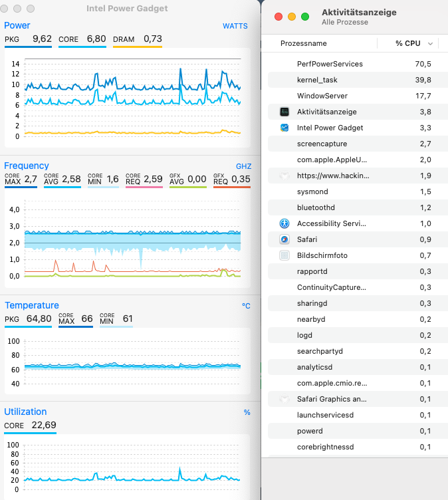The image size is (448, 500).
Task: Click the Temperature section heading
Action: (31, 305)
